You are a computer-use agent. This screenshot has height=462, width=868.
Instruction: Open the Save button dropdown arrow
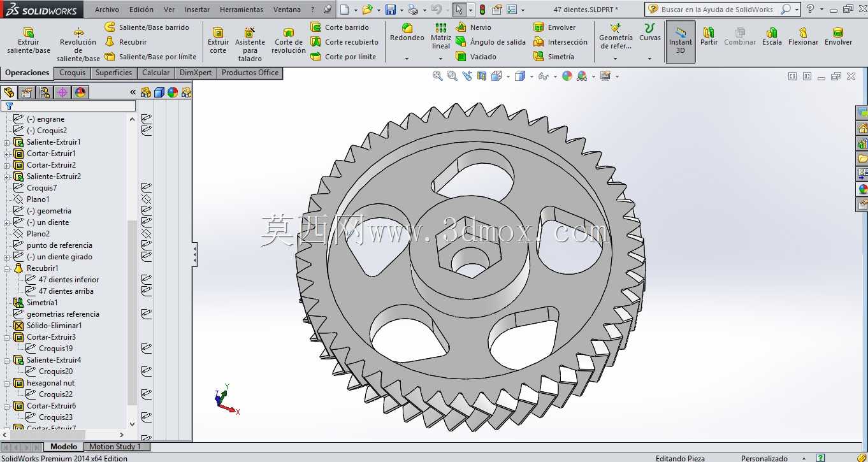(x=402, y=10)
